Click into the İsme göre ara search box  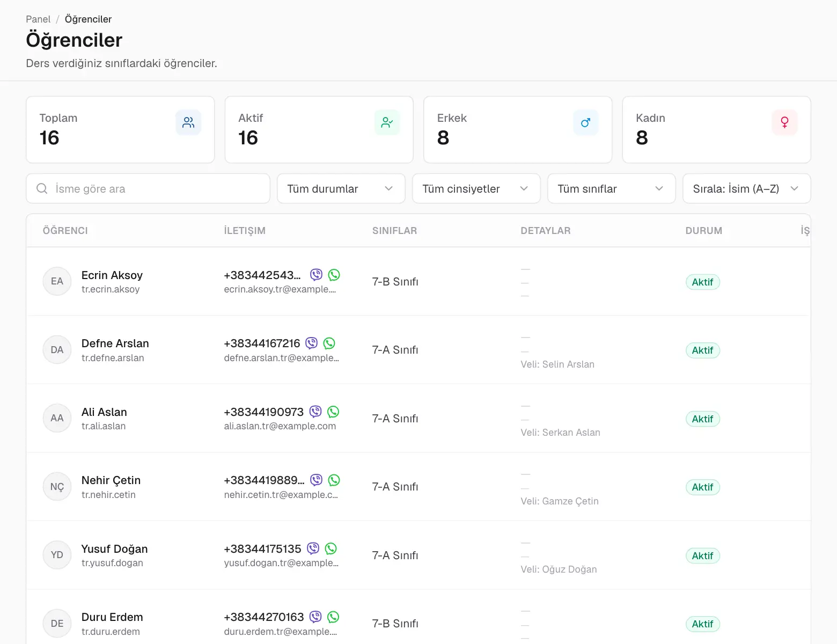pos(148,188)
